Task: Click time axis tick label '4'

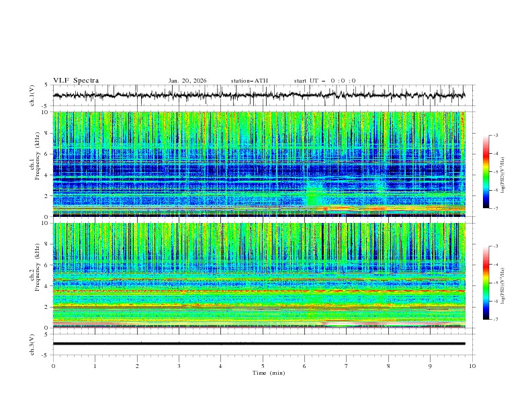Action: pos(220,366)
